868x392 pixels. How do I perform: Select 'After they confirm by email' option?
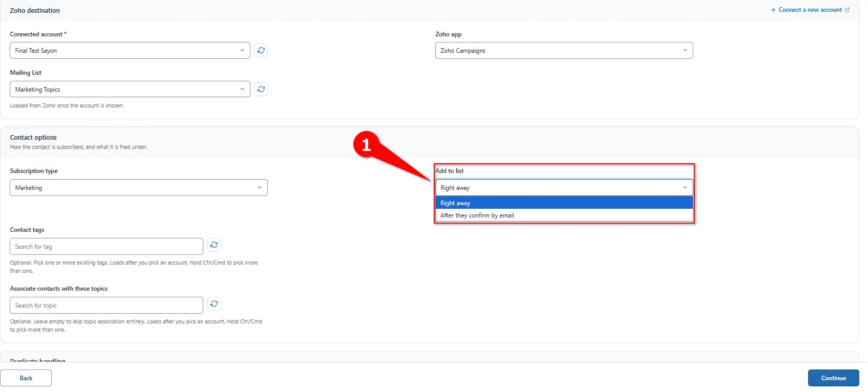pos(564,215)
